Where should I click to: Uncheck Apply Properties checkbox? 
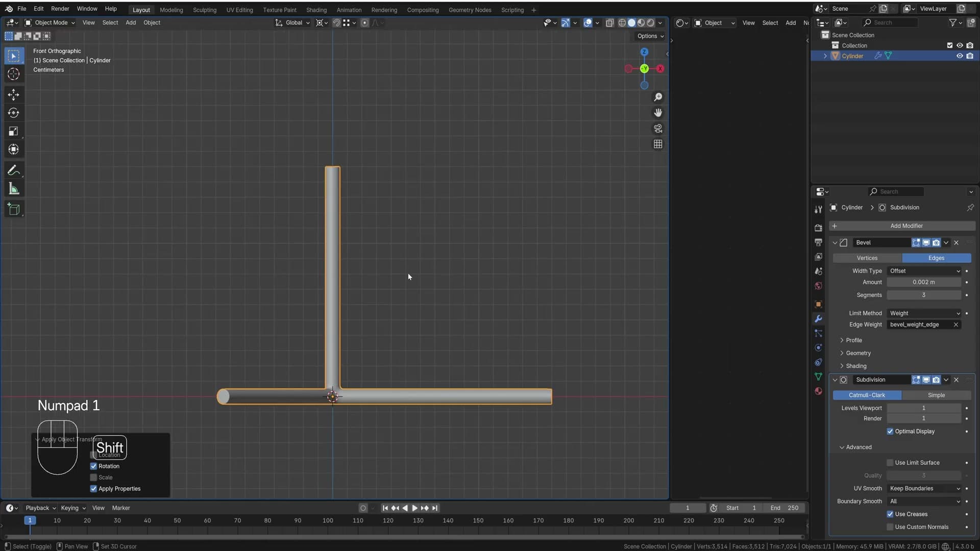point(93,489)
